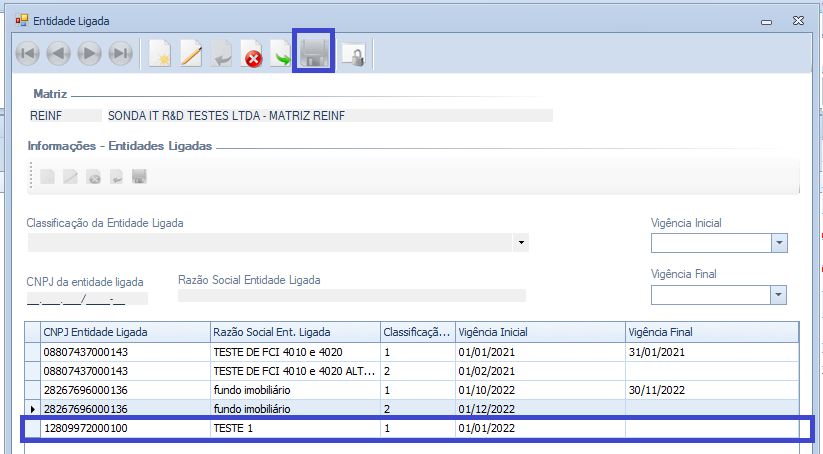Image resolution: width=823 pixels, height=454 pixels.
Task: Jump to the last record
Action: (x=120, y=54)
